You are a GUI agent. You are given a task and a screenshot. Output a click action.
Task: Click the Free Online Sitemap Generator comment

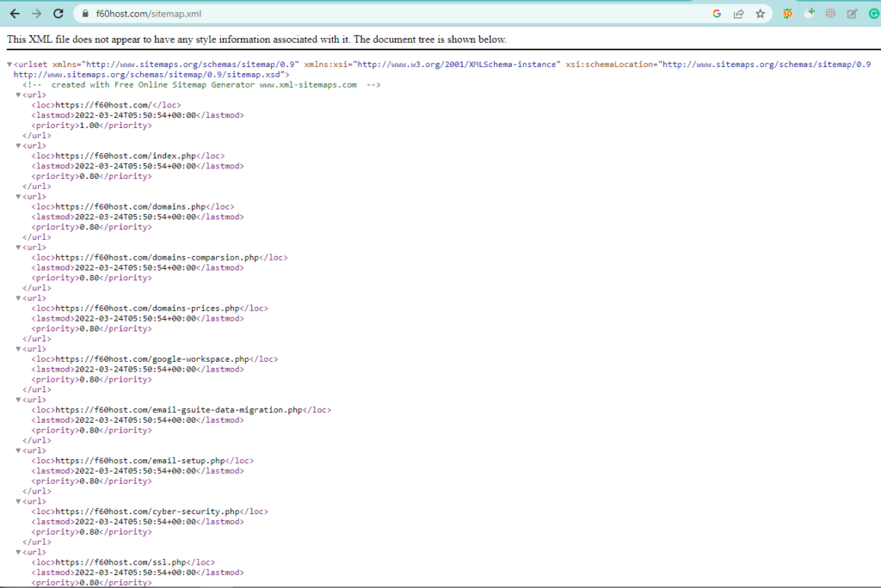[201, 85]
